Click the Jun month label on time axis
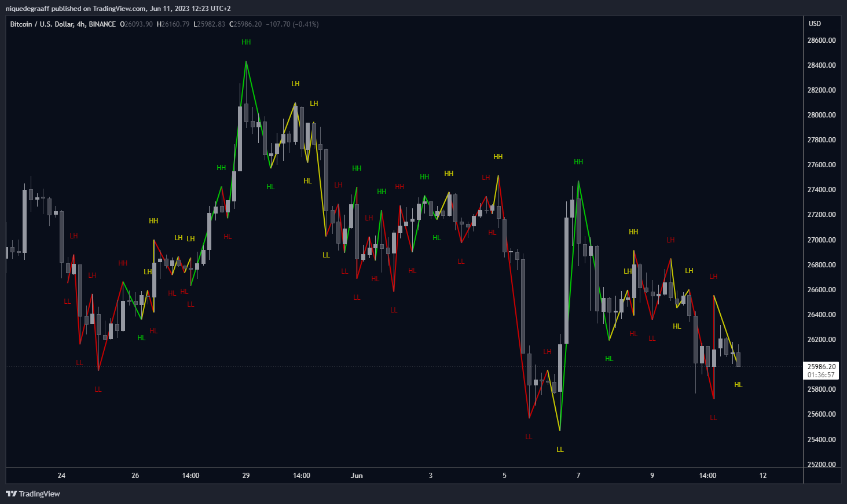 (x=357, y=476)
